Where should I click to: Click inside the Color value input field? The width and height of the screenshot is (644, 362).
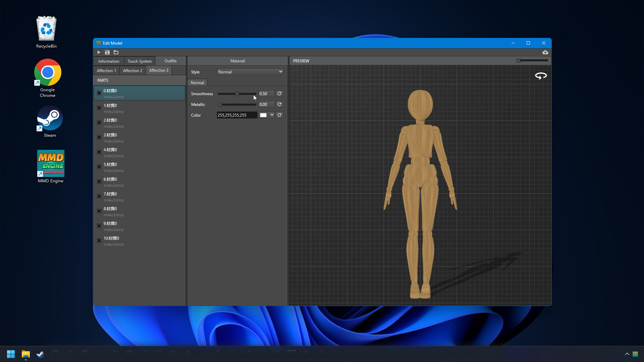point(236,115)
